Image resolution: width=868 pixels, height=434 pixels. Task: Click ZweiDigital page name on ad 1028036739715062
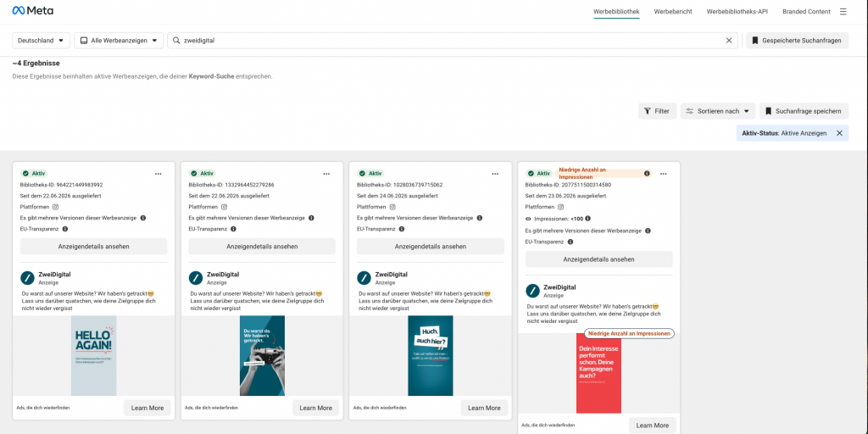[392, 274]
